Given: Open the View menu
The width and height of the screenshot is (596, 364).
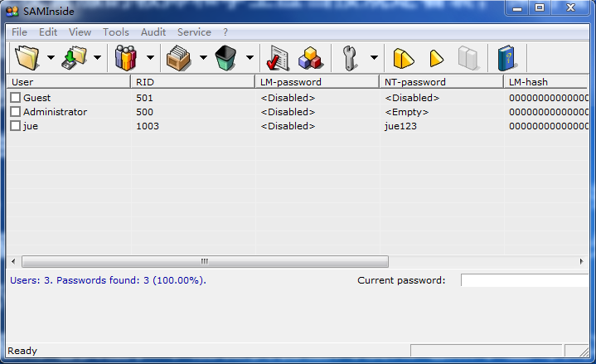Looking at the screenshot, I should coord(80,32).
